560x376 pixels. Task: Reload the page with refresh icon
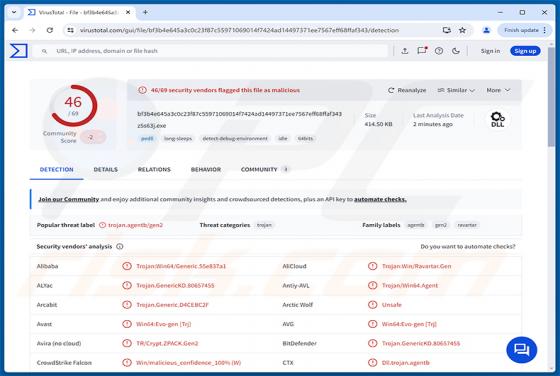tap(50, 30)
